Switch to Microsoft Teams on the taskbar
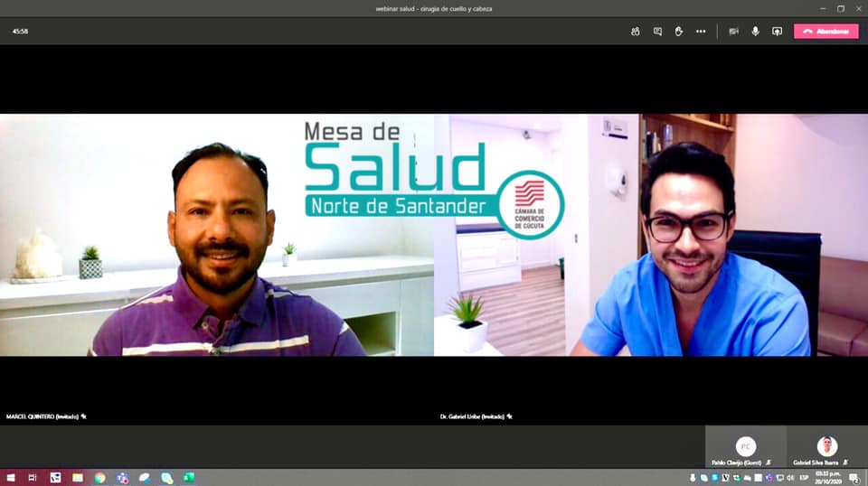The width and height of the screenshot is (868, 486). (x=122, y=478)
